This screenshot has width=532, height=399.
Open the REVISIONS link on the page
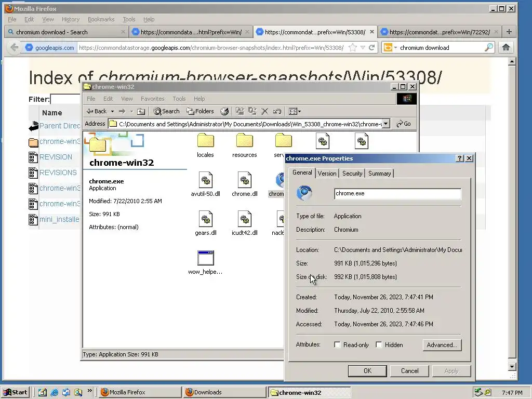[58, 172]
